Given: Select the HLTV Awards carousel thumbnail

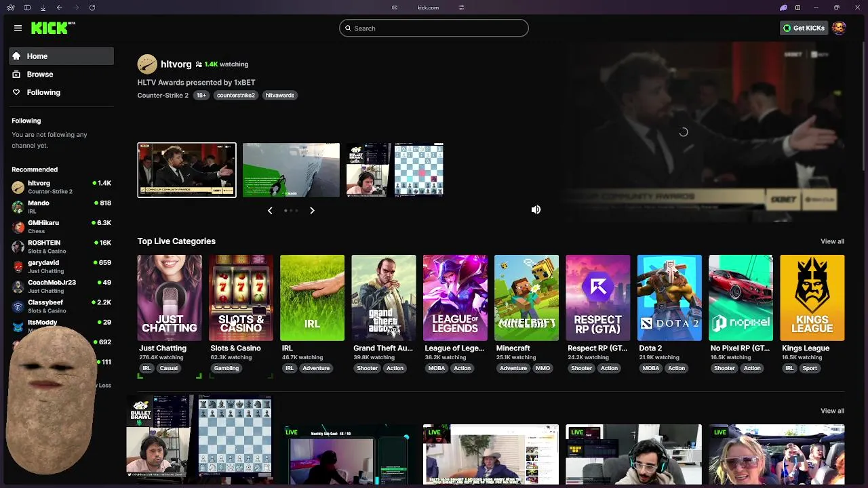Looking at the screenshot, I should 187,170.
